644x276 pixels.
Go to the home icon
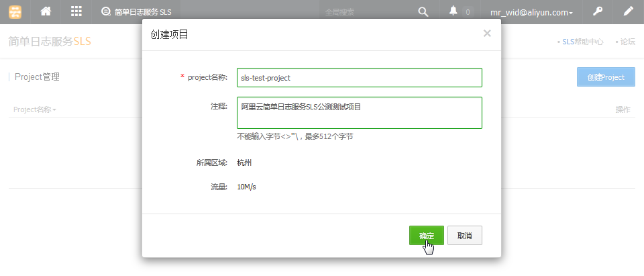pyautogui.click(x=46, y=11)
